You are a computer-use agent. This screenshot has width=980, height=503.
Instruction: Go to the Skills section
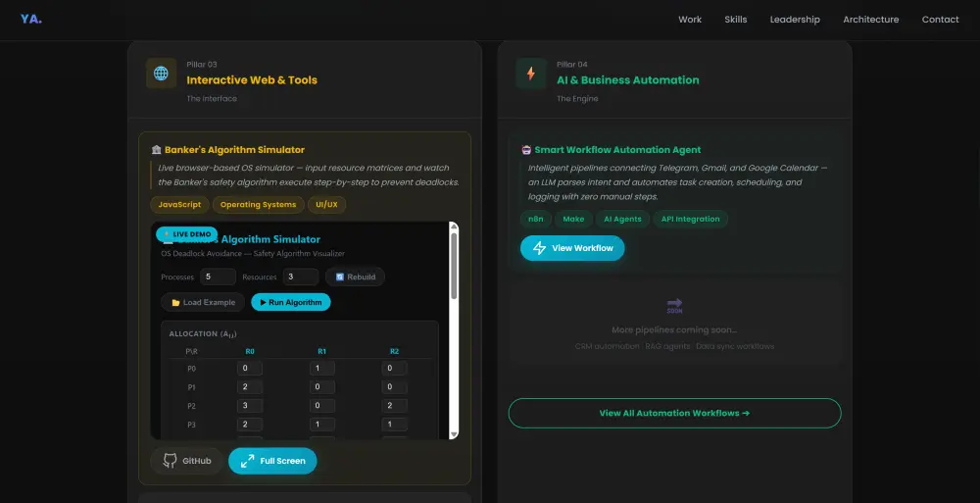pos(736,20)
